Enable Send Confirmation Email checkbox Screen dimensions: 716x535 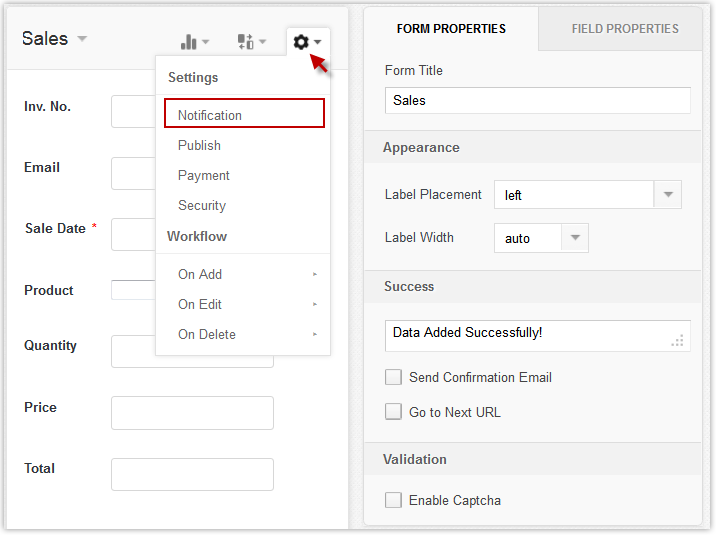coord(394,377)
